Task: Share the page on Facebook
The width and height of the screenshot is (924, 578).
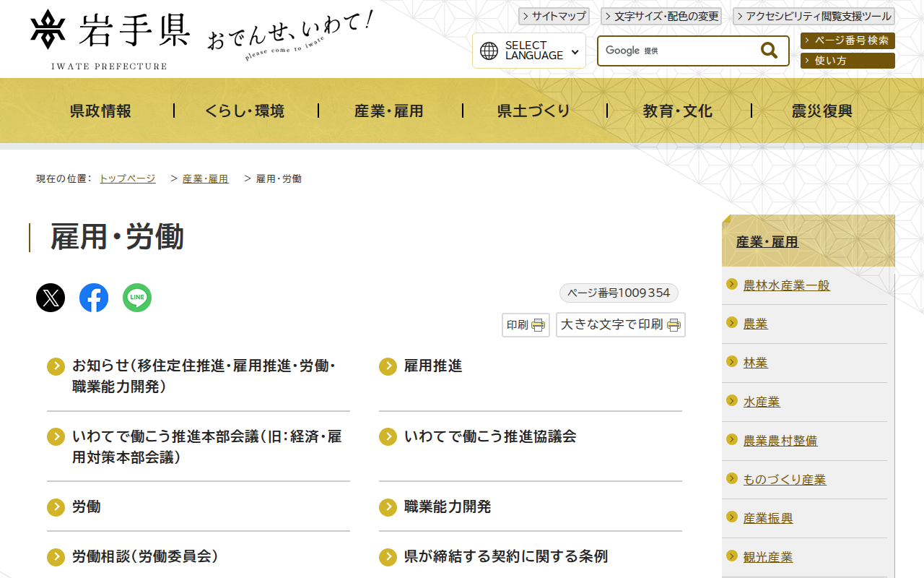Action: [x=93, y=297]
